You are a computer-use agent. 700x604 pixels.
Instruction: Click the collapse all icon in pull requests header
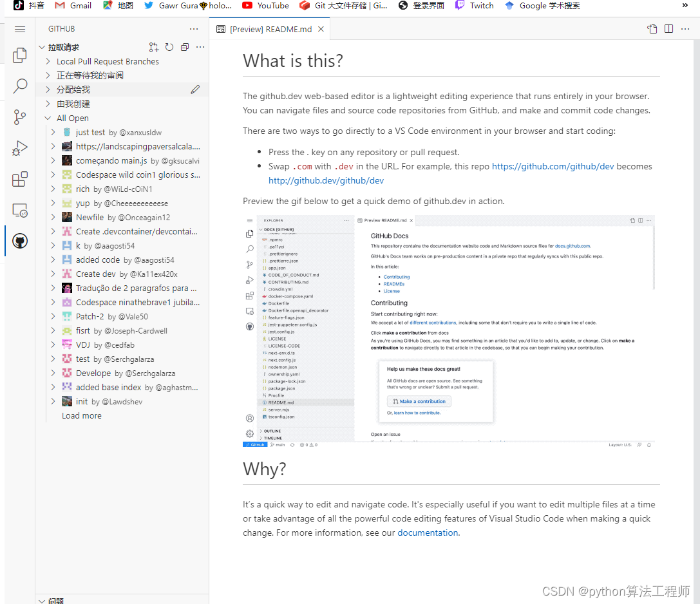tap(185, 47)
